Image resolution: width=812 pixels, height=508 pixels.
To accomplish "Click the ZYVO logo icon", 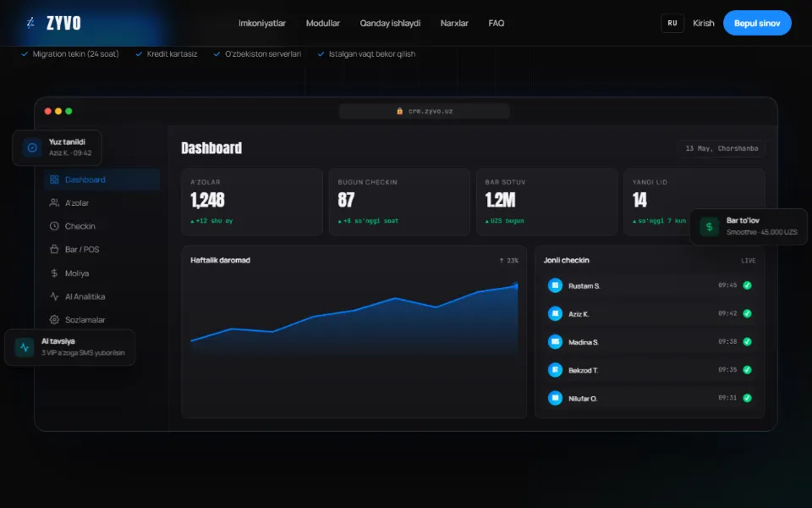I will point(30,23).
